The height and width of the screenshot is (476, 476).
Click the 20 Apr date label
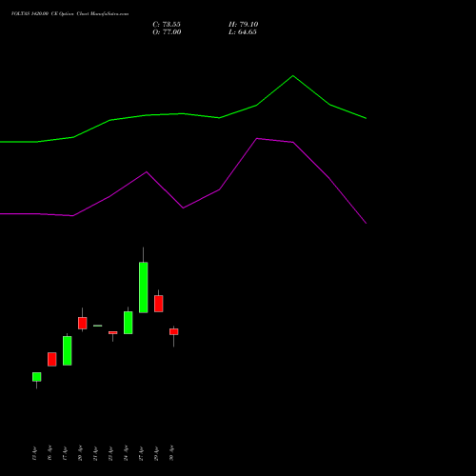pos(80,453)
